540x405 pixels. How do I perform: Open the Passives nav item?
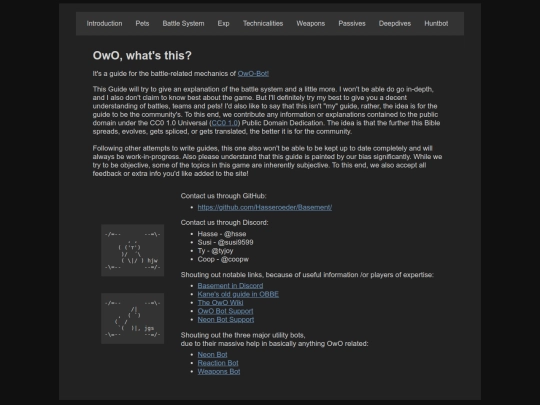point(352,23)
